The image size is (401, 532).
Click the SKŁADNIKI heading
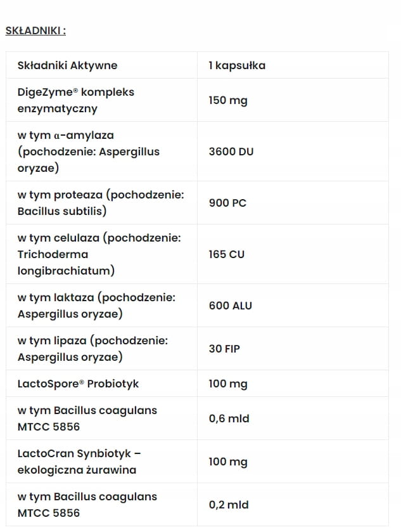click(x=35, y=30)
